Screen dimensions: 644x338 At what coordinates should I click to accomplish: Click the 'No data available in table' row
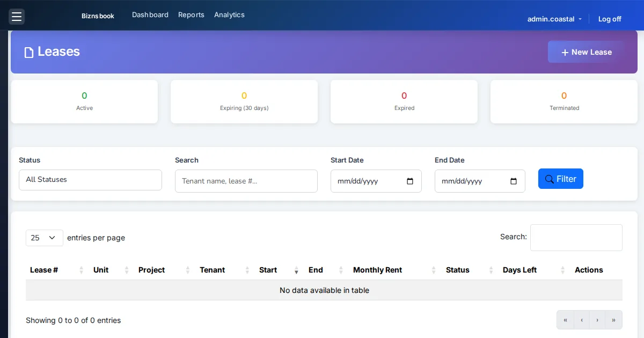click(324, 290)
